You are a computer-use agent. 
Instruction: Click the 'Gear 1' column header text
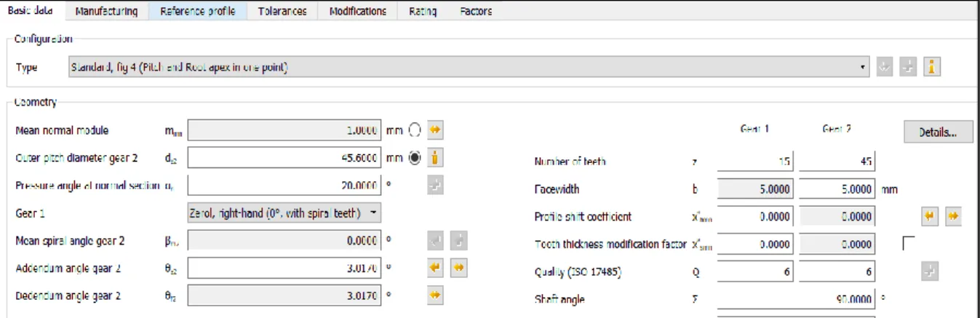[x=754, y=128]
